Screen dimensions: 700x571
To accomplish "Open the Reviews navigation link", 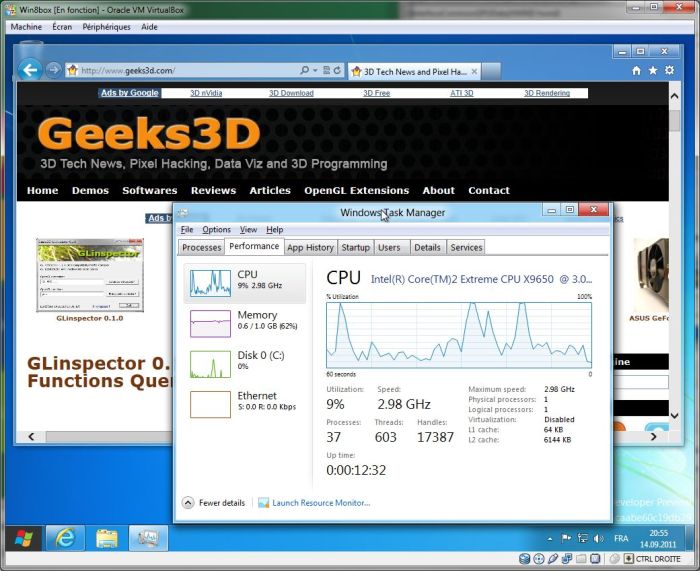I will tap(213, 190).
